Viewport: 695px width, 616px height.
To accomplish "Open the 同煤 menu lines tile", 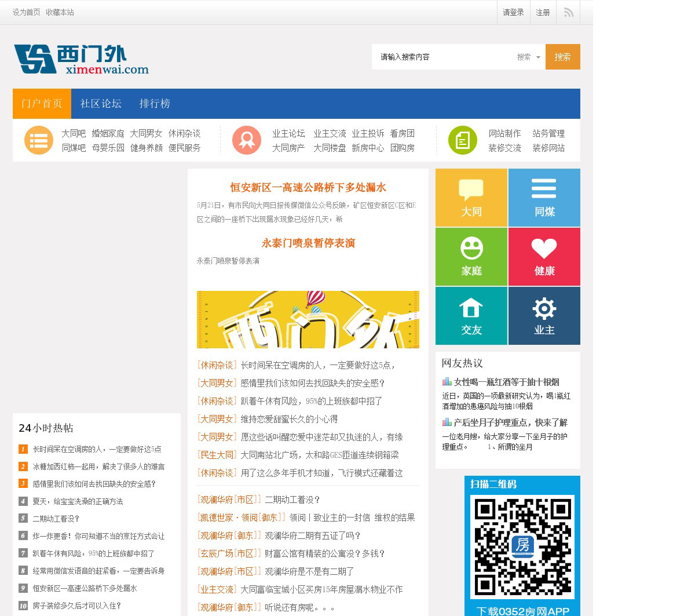I will click(x=544, y=198).
